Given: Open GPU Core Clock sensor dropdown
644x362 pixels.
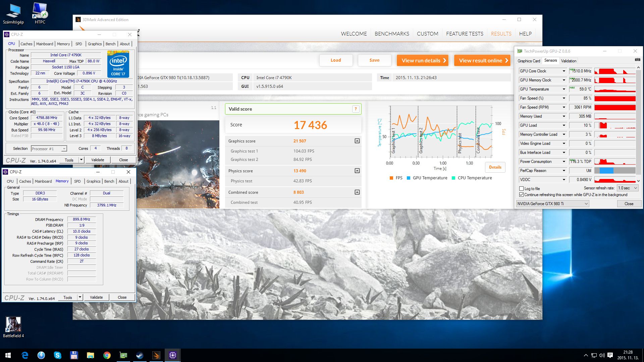Looking at the screenshot, I should pyautogui.click(x=564, y=71).
